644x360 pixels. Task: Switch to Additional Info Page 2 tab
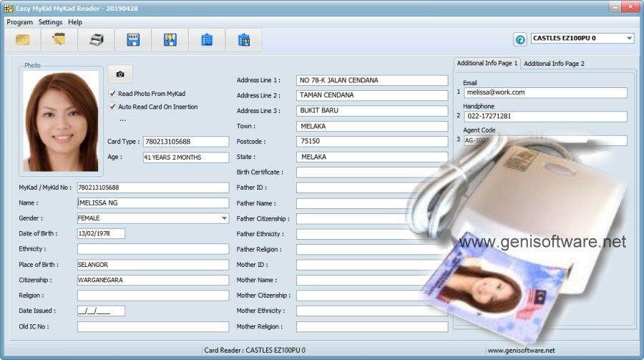tap(554, 64)
